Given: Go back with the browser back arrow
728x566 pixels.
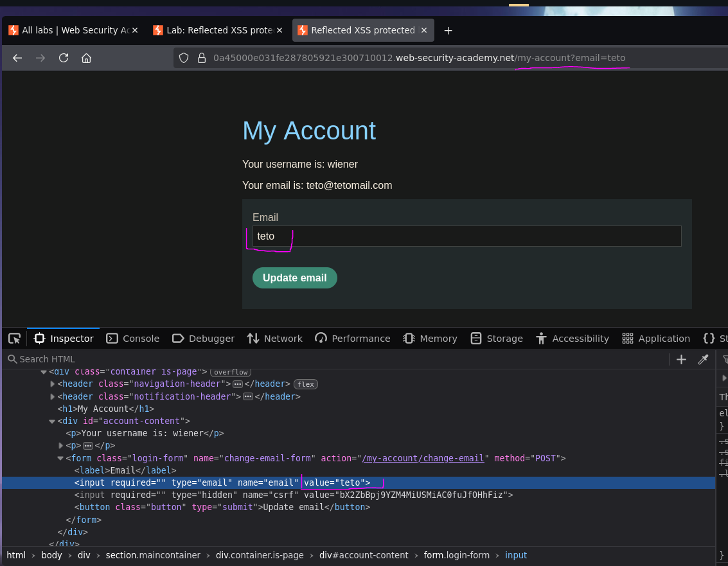Looking at the screenshot, I should click(x=17, y=58).
